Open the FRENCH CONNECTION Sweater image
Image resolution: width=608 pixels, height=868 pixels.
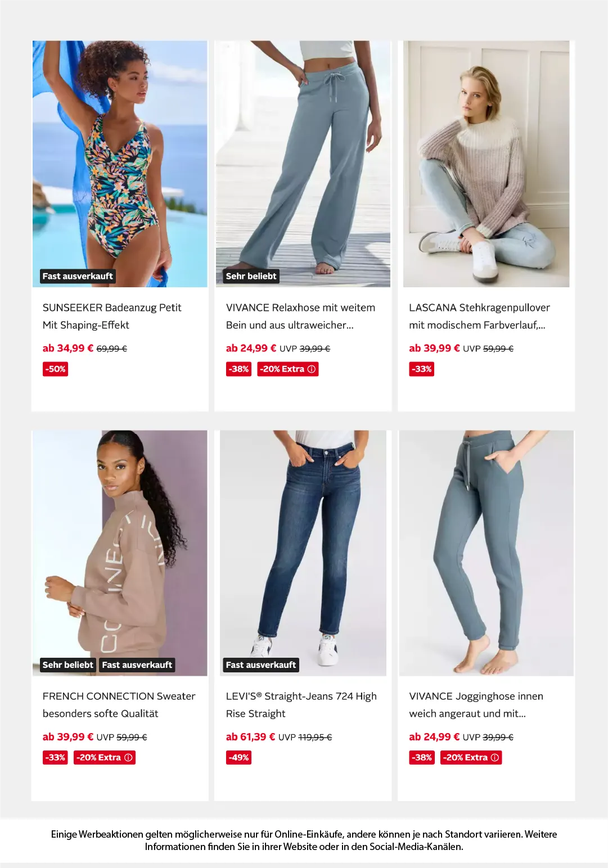pyautogui.click(x=120, y=553)
